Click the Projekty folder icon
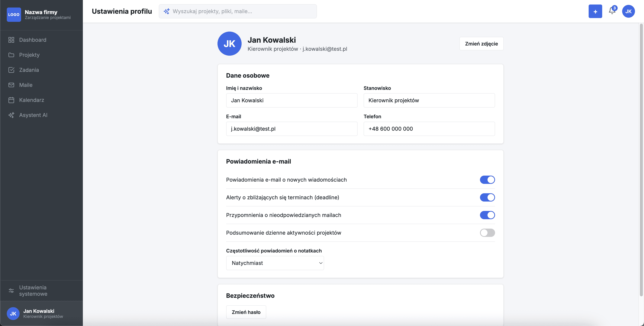Screen dimensions: 644x326 click(11, 55)
